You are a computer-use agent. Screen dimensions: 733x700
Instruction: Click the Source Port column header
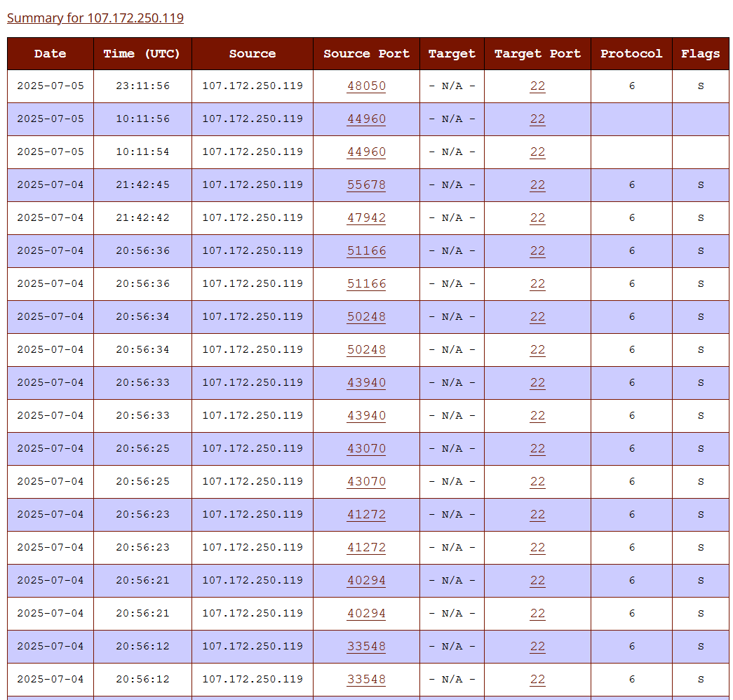[366, 54]
